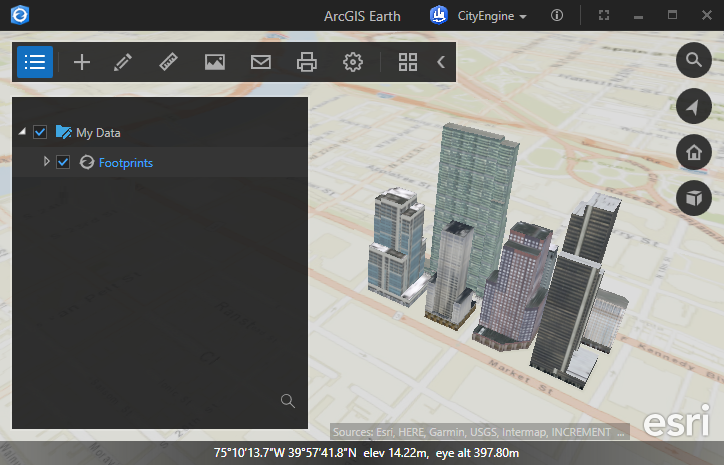
Task: Open the Settings gear icon
Action: click(352, 62)
